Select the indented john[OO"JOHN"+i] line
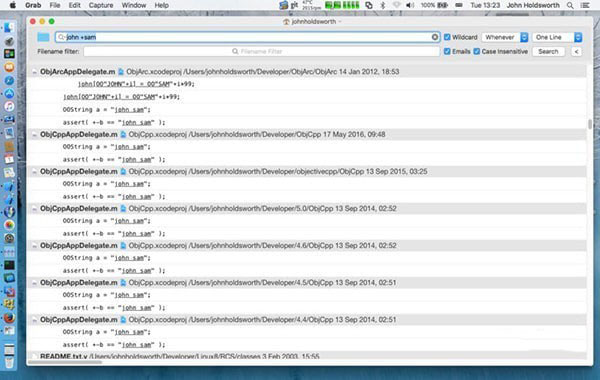The image size is (600, 380). 136,84
